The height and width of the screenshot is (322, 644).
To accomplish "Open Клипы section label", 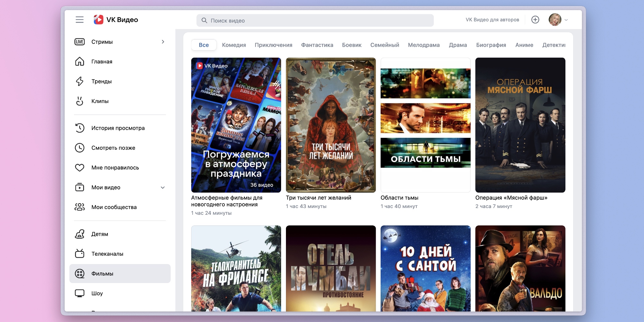I will click(100, 101).
